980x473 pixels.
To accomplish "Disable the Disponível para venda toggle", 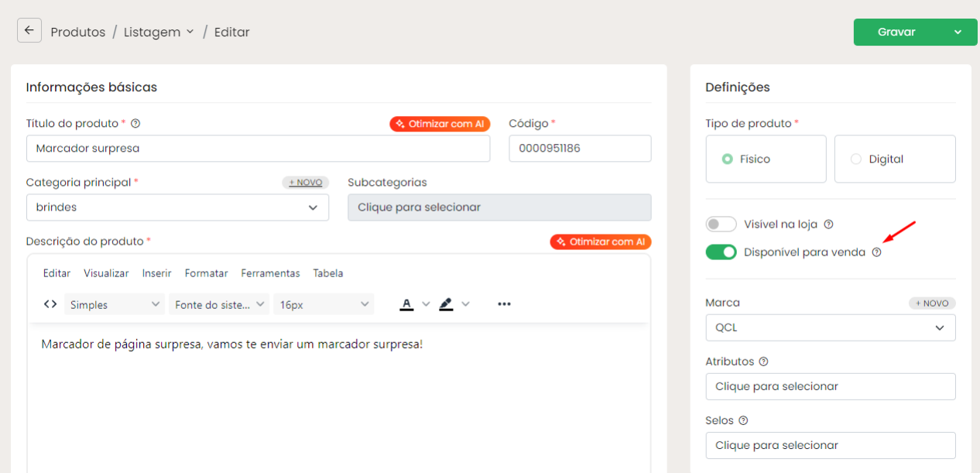I will tap(721, 252).
